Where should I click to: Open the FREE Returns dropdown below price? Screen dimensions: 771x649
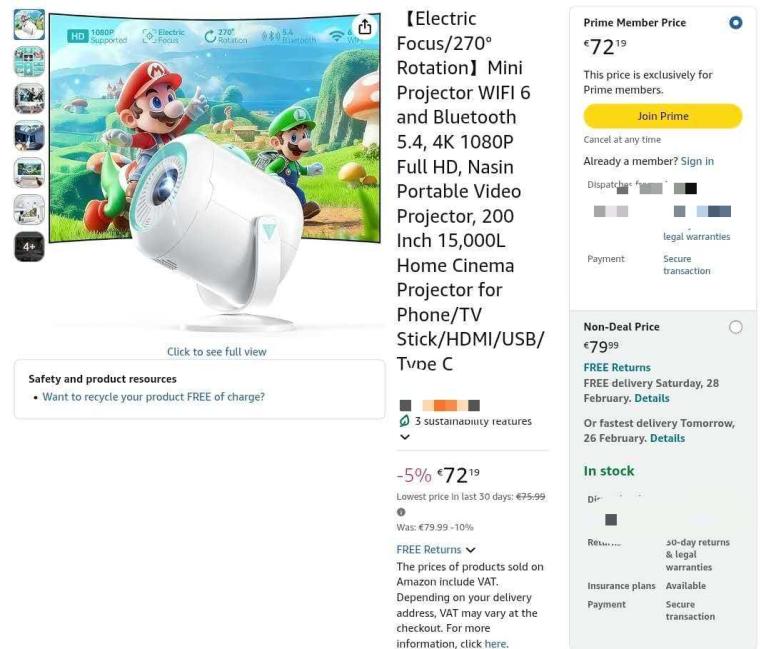coord(436,550)
